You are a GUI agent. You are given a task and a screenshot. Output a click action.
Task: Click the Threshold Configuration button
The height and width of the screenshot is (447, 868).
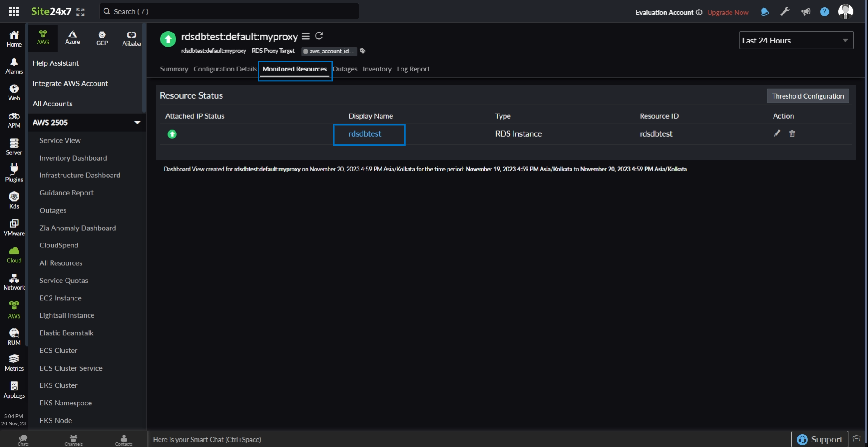coord(807,96)
